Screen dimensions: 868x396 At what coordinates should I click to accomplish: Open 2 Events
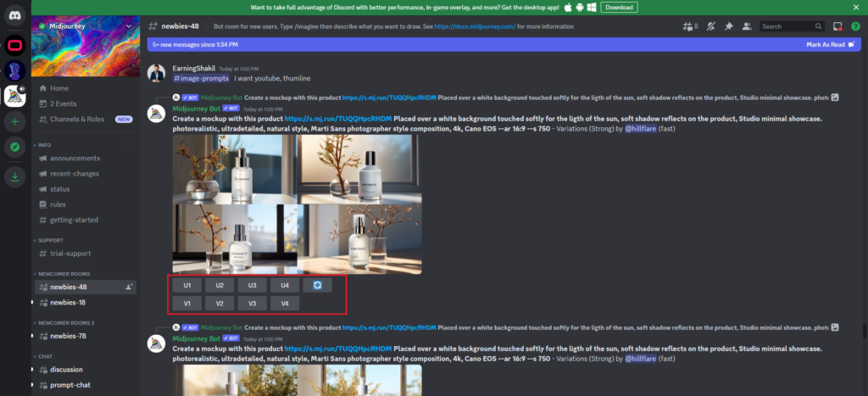(x=86, y=103)
